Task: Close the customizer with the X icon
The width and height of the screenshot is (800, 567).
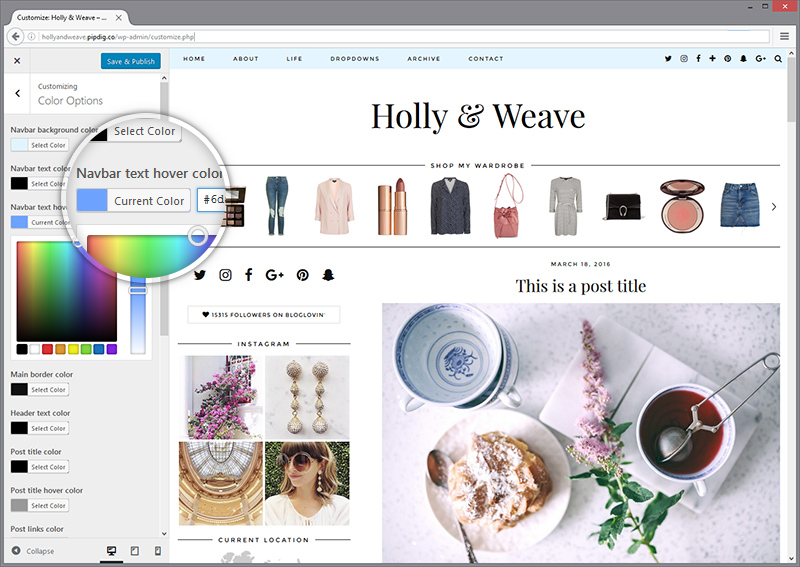Action: click(17, 61)
